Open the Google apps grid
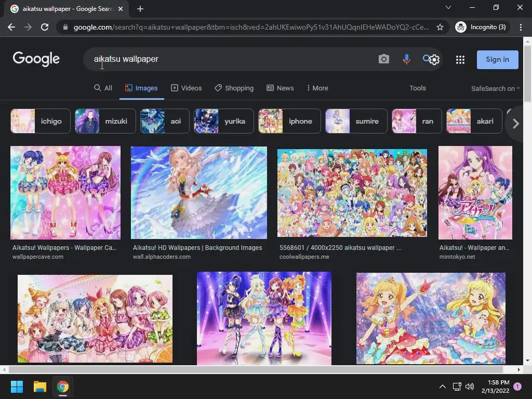Image resolution: width=532 pixels, height=399 pixels. pyautogui.click(x=460, y=60)
